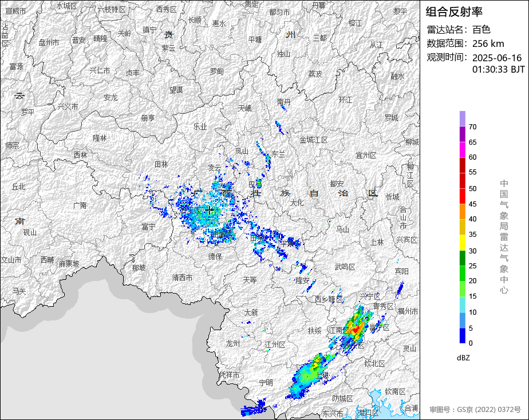Screen dimensions: 529x420
Task: Click the 南丹 map label
Action: point(283,101)
